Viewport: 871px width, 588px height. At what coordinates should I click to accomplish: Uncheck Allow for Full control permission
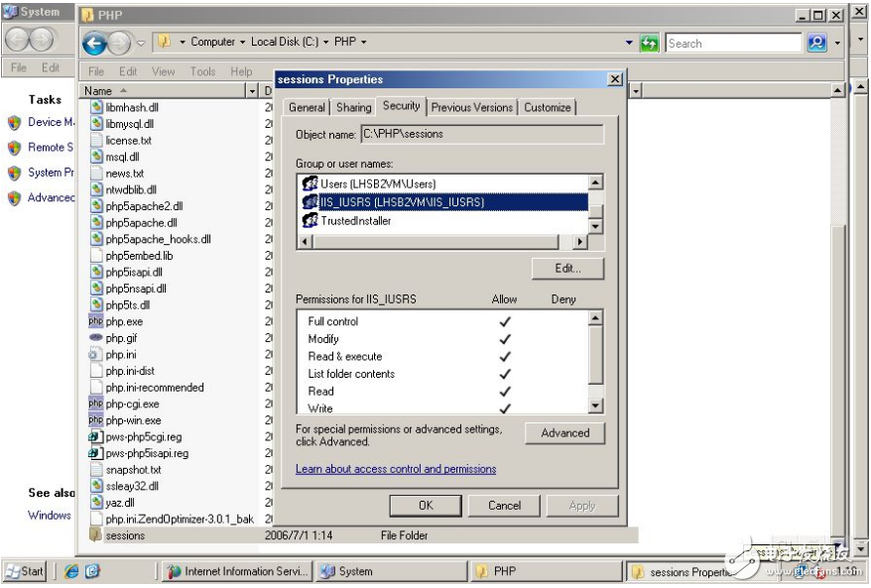click(504, 321)
